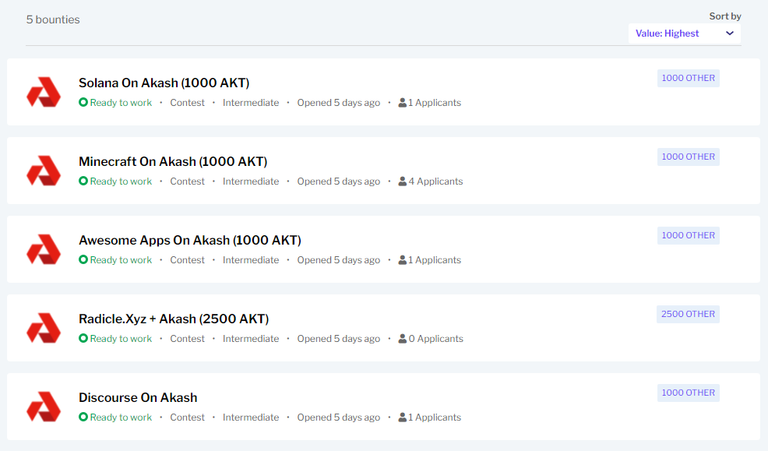Click the 1000 OTHER badge for Solana On Akash
This screenshot has height=451, width=768.
point(688,78)
